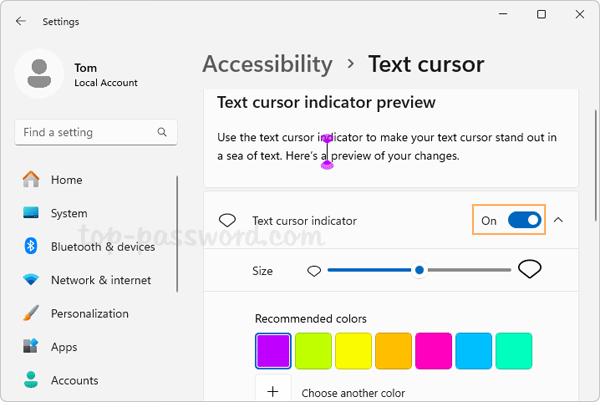
Task: Open Personalization settings page
Action: tap(90, 313)
